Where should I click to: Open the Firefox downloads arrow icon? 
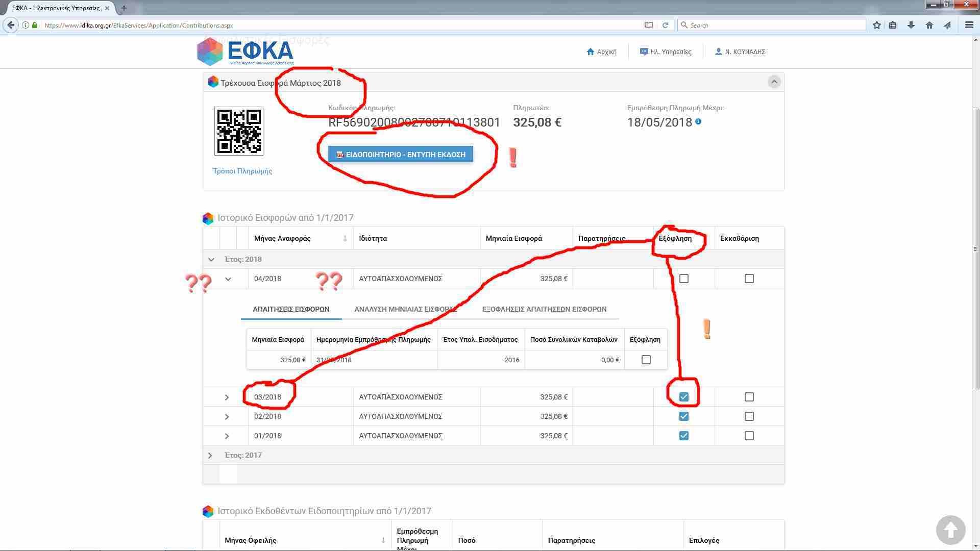coord(911,25)
